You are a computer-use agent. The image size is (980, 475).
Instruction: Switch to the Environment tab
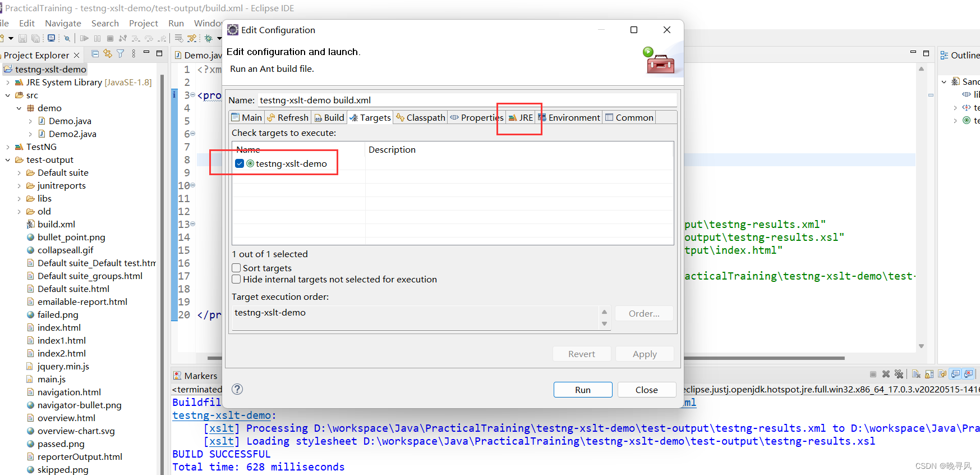point(569,117)
